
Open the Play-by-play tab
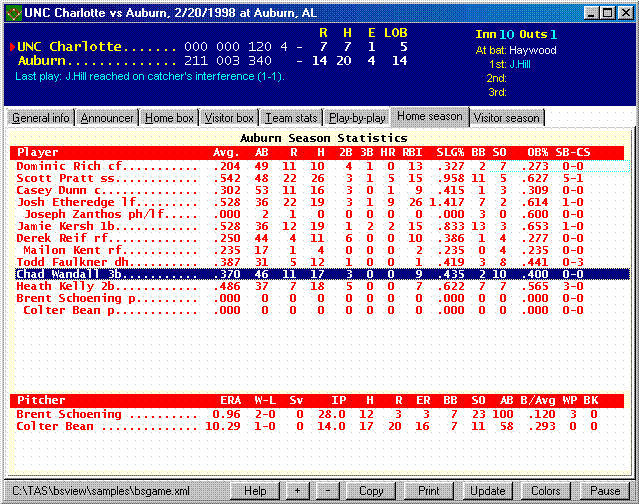pos(357,118)
